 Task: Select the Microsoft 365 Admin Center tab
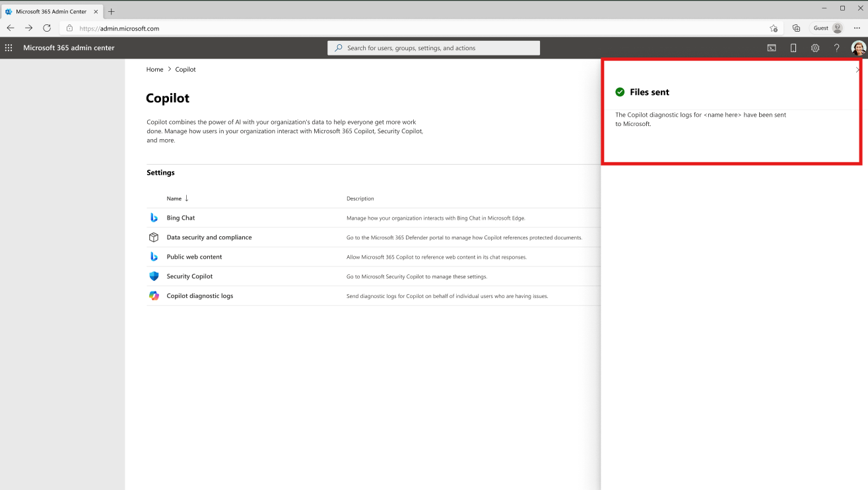point(51,11)
